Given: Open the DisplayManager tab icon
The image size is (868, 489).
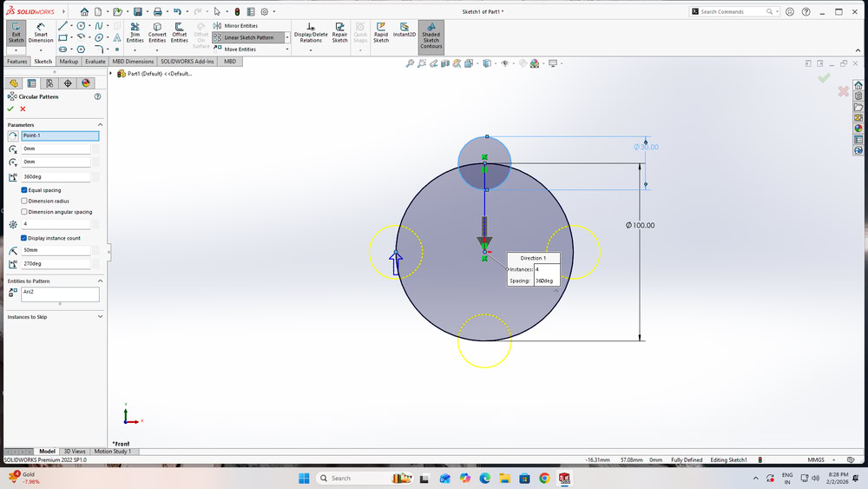Looking at the screenshot, I should click(86, 83).
